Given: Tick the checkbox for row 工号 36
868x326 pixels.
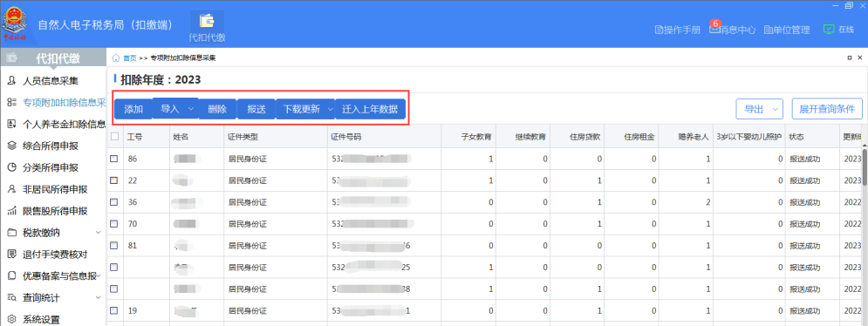Looking at the screenshot, I should 114,202.
